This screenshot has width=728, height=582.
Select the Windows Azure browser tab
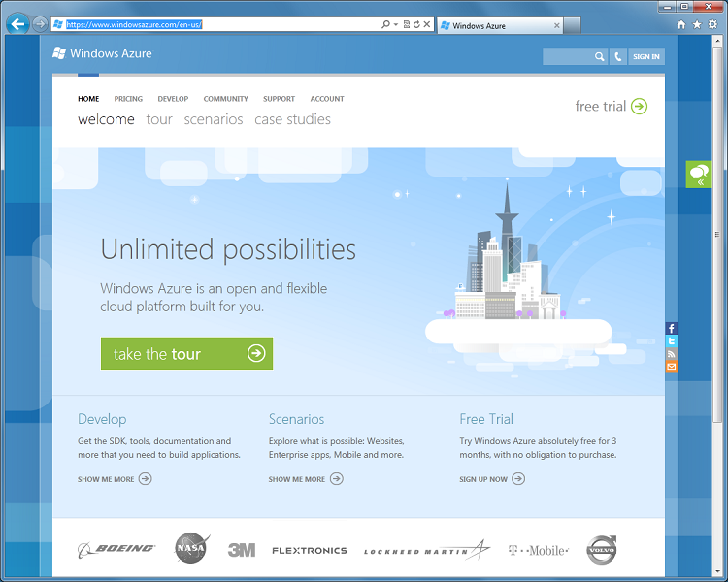click(500, 26)
